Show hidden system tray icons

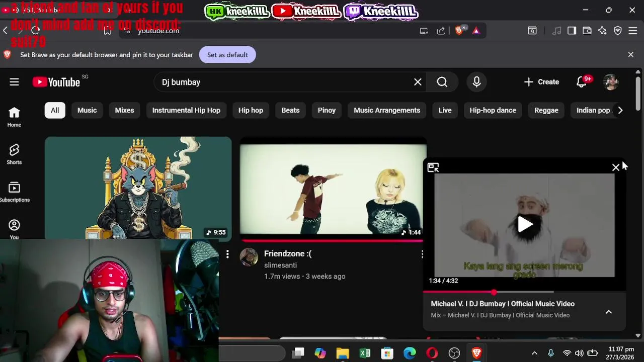coord(534,353)
